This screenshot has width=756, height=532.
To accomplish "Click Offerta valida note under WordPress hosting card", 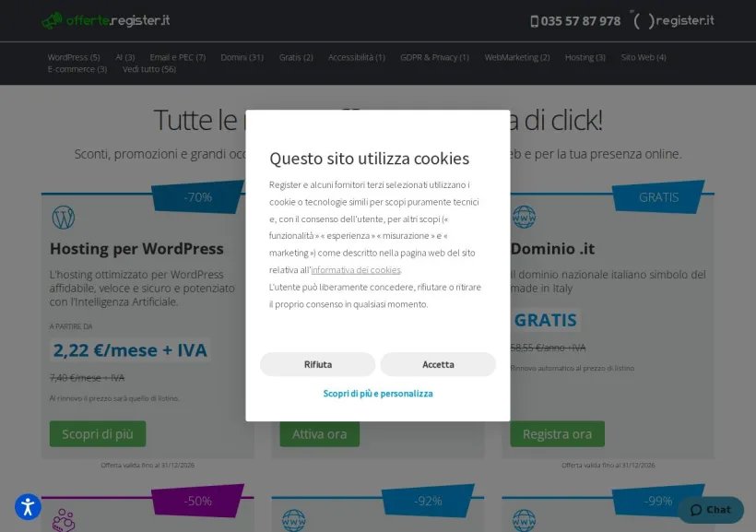I will pos(148,465).
